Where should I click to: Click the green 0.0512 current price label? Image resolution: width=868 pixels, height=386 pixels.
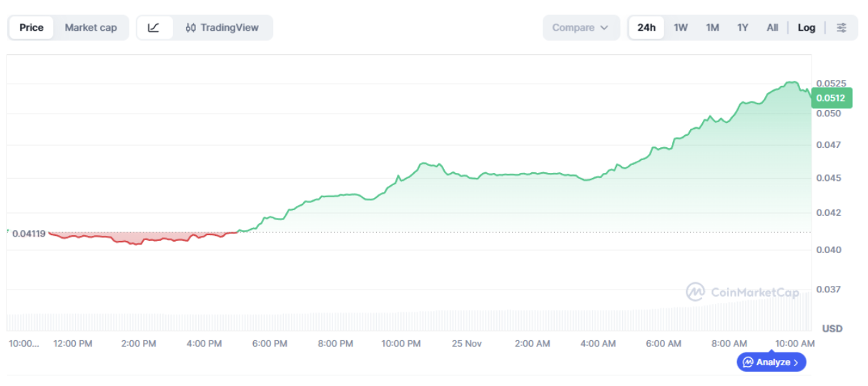[x=831, y=98]
